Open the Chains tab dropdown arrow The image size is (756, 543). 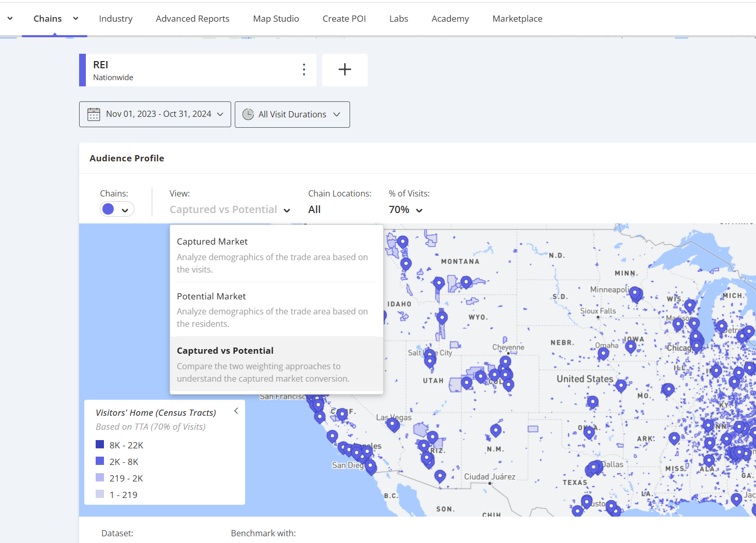(x=75, y=19)
